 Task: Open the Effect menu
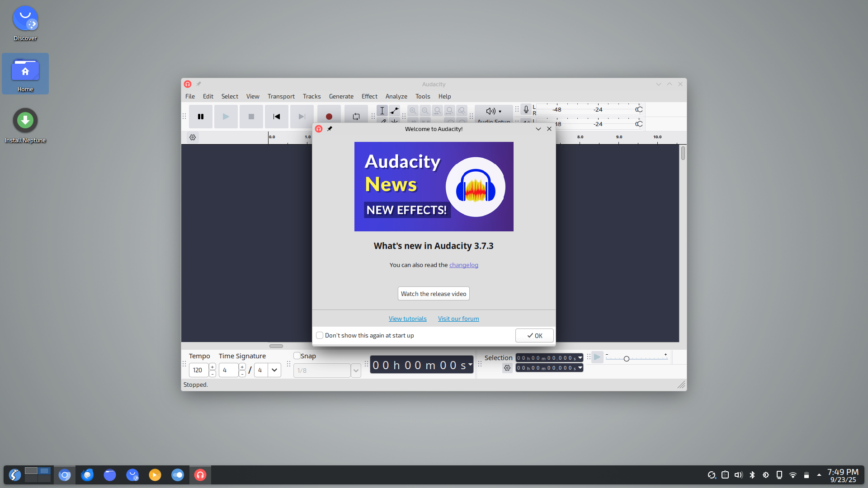click(x=369, y=96)
